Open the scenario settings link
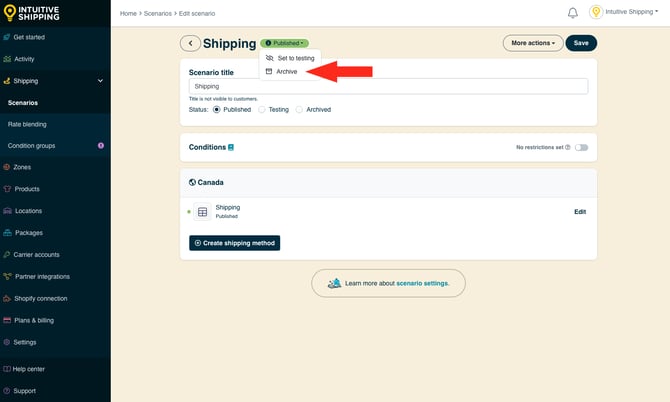The width and height of the screenshot is (670, 402). 423,283
